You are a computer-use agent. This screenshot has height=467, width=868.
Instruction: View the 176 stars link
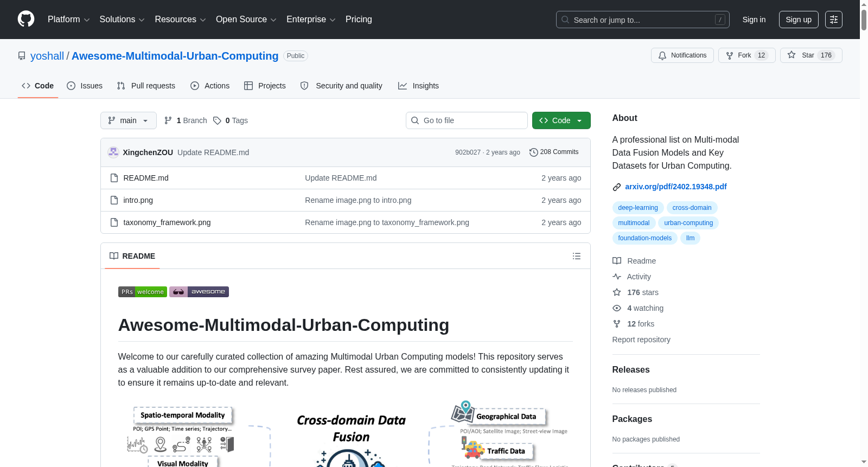click(636, 292)
